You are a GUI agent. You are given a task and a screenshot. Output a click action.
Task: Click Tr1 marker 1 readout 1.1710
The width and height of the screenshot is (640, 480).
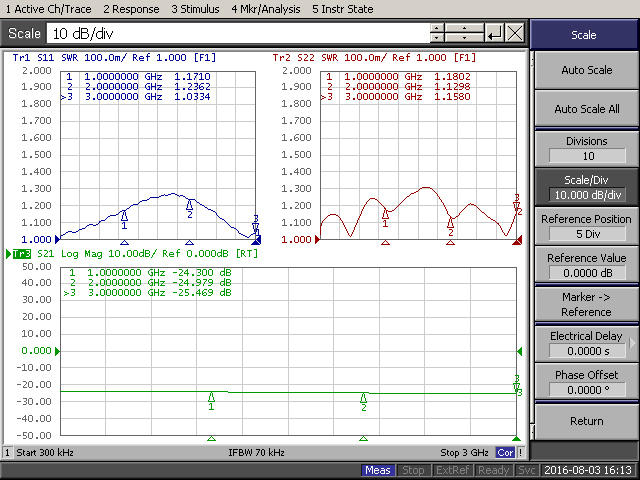pyautogui.click(x=192, y=77)
